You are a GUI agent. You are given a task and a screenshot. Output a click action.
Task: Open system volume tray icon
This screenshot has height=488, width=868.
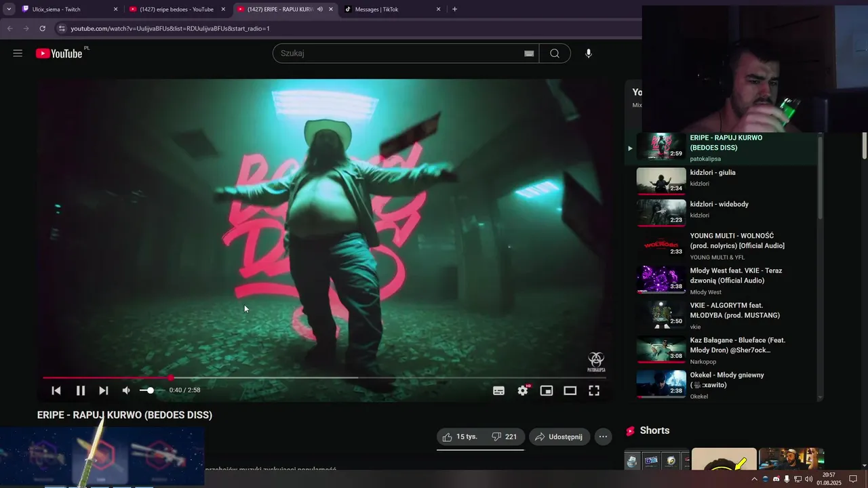[808, 479]
